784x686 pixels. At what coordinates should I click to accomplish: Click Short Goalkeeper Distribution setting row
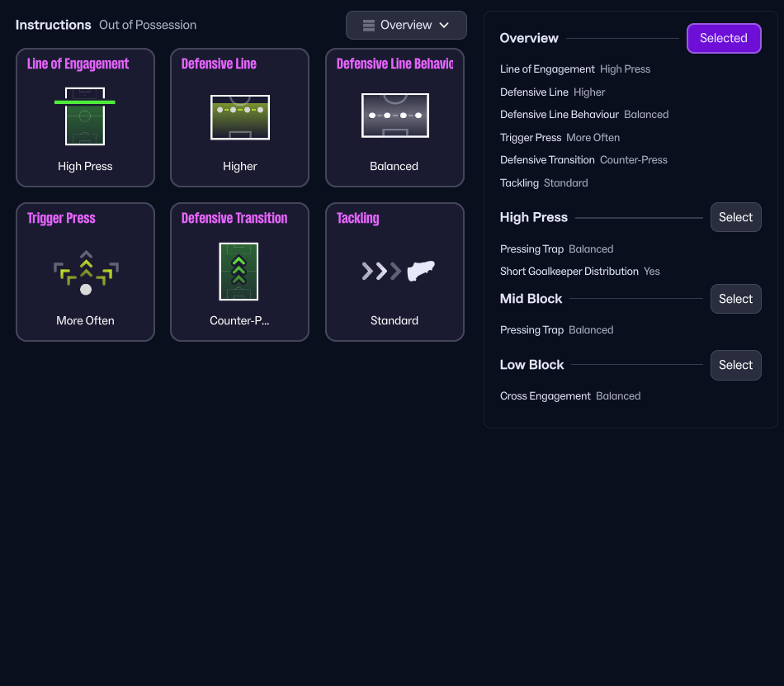coord(579,272)
